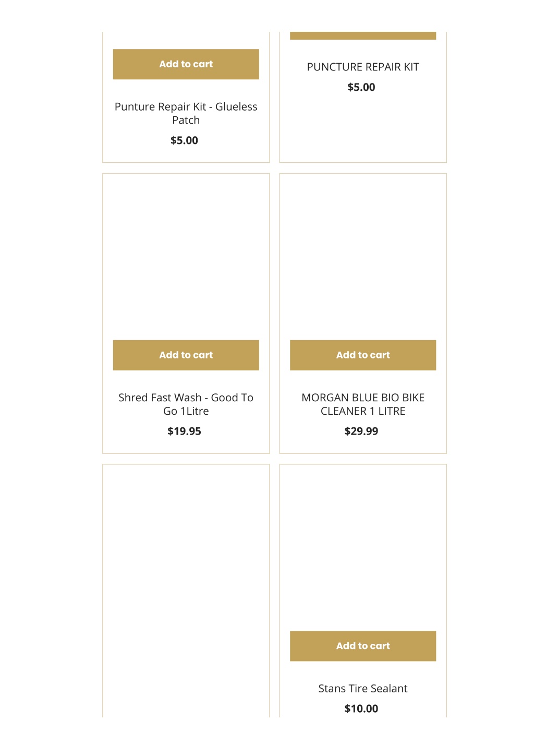Click partially visible gold button above PUNCTURE REPAIR KIT
Screen dimensions: 534x756
tap(363, 35)
